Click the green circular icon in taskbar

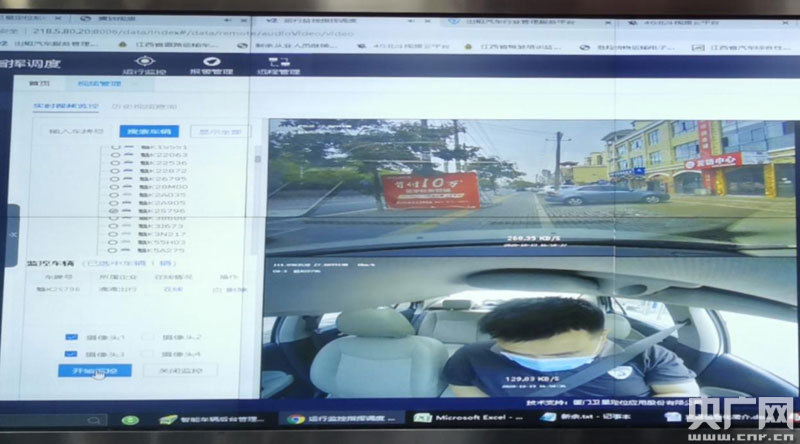coord(129,418)
